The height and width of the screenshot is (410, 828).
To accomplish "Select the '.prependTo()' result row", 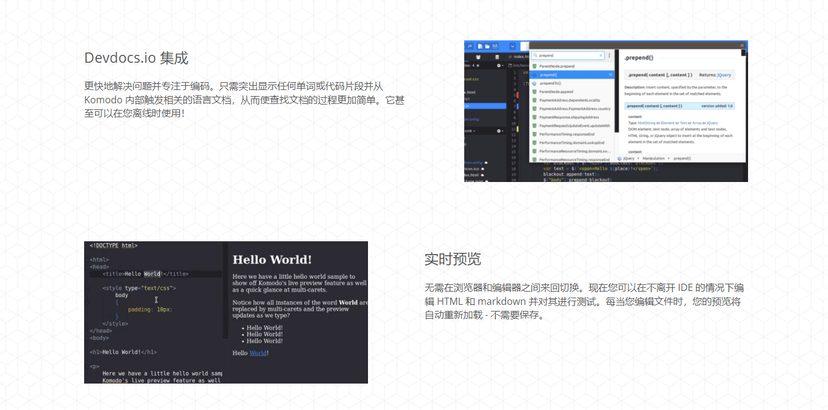I will (x=572, y=83).
